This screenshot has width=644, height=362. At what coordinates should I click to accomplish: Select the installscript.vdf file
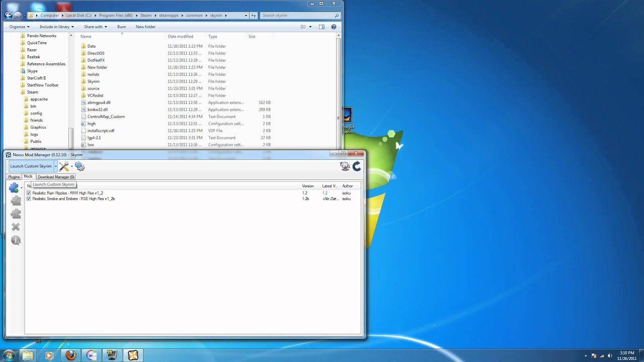[x=101, y=131]
